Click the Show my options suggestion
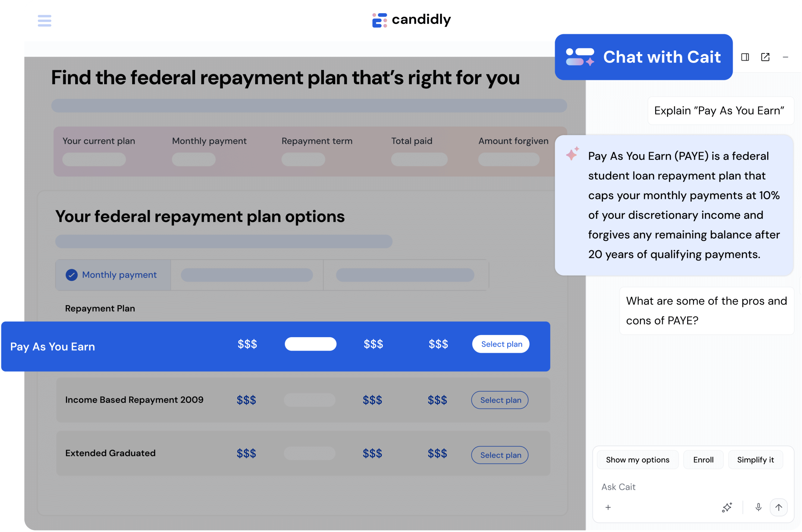 pyautogui.click(x=638, y=460)
